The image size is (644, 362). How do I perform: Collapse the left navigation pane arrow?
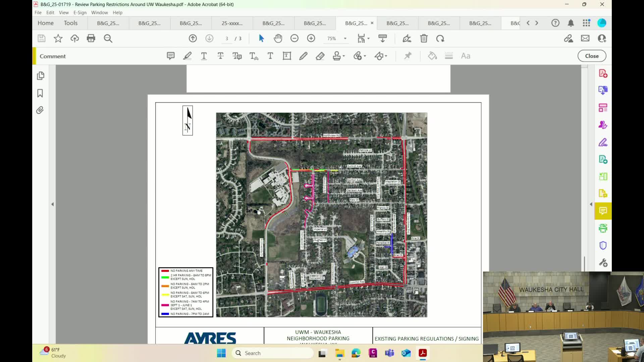52,204
